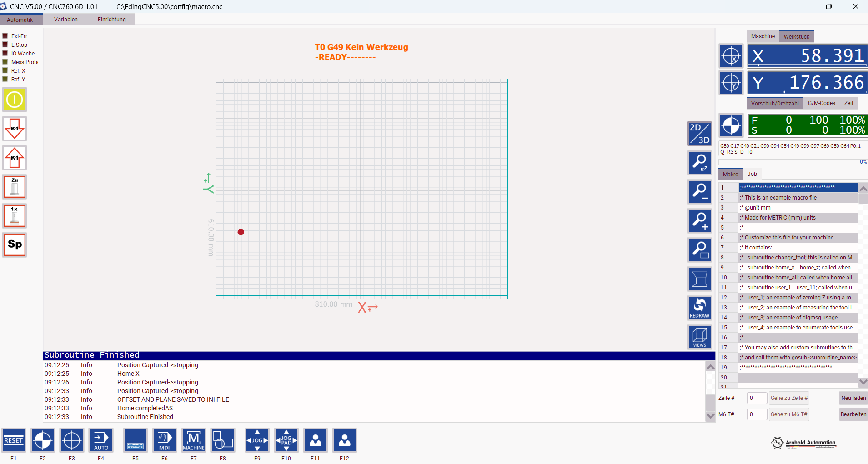Image resolution: width=868 pixels, height=464 pixels.
Task: Open the VIEWS cube icon
Action: pyautogui.click(x=699, y=337)
